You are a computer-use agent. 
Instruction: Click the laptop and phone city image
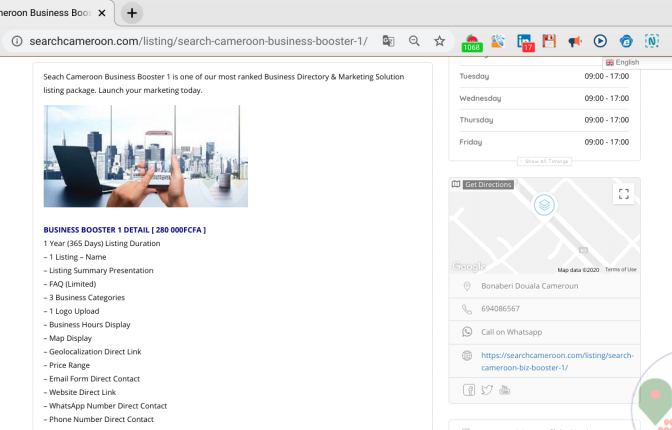(x=146, y=156)
